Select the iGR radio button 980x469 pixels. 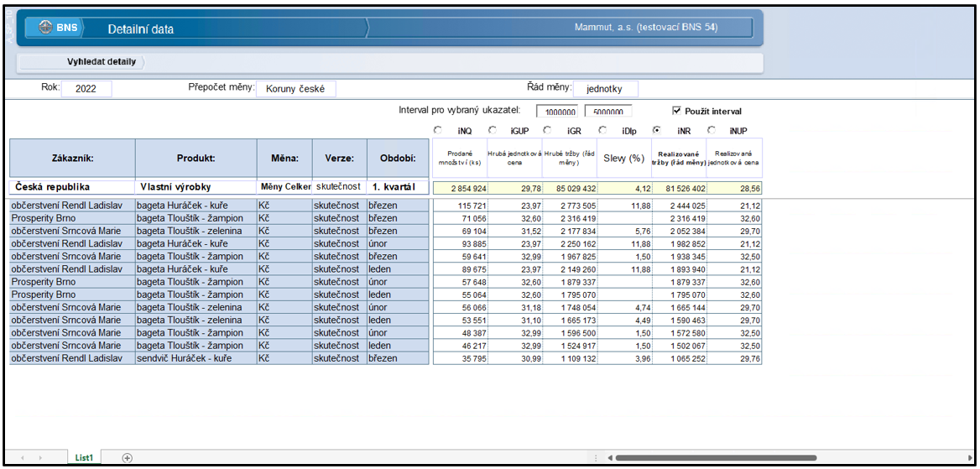point(547,131)
